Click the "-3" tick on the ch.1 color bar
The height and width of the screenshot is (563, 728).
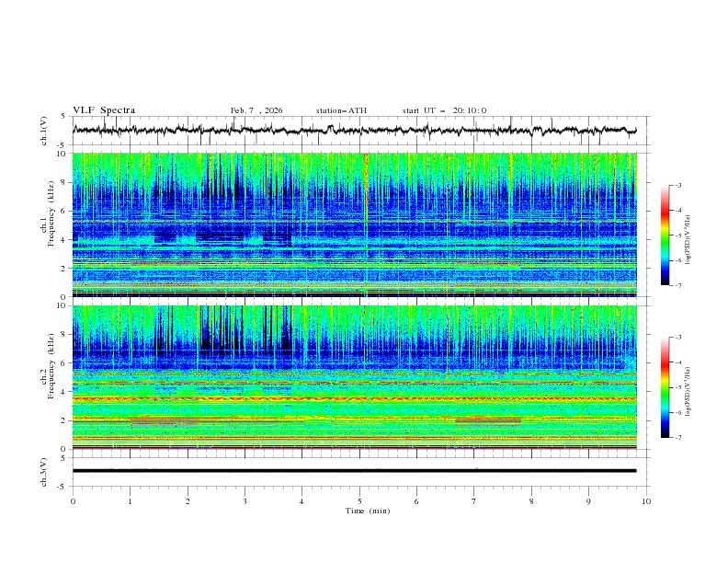pyautogui.click(x=678, y=185)
